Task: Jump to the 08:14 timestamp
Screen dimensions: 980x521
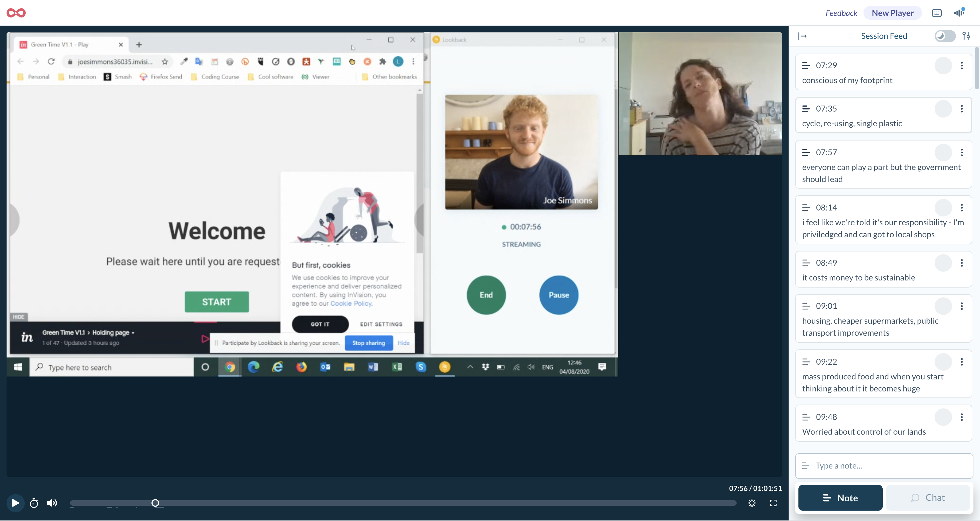Action: (x=826, y=208)
